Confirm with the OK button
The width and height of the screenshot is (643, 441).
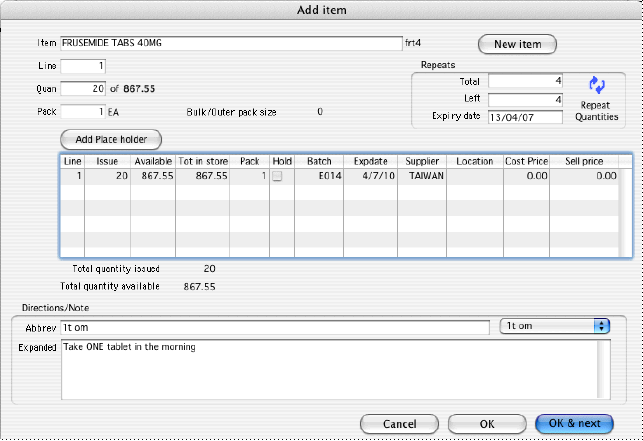(x=487, y=423)
